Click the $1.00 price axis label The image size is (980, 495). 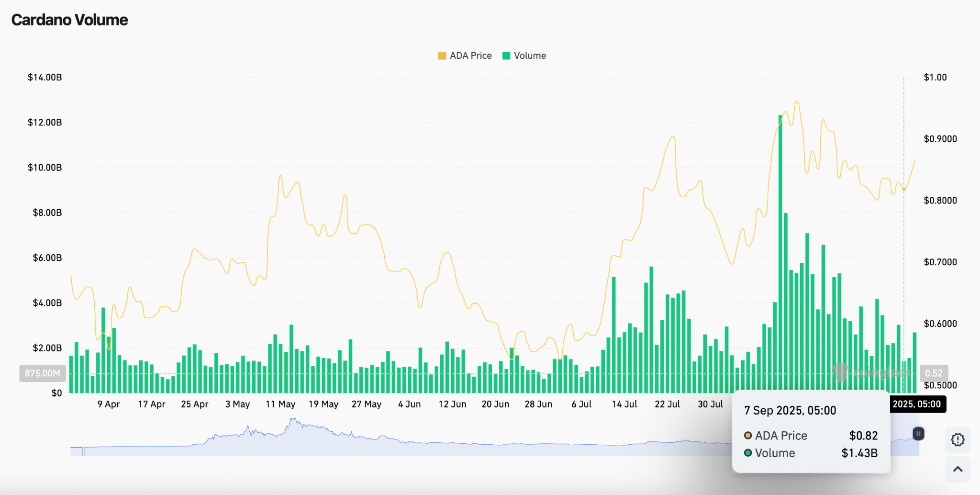(935, 78)
